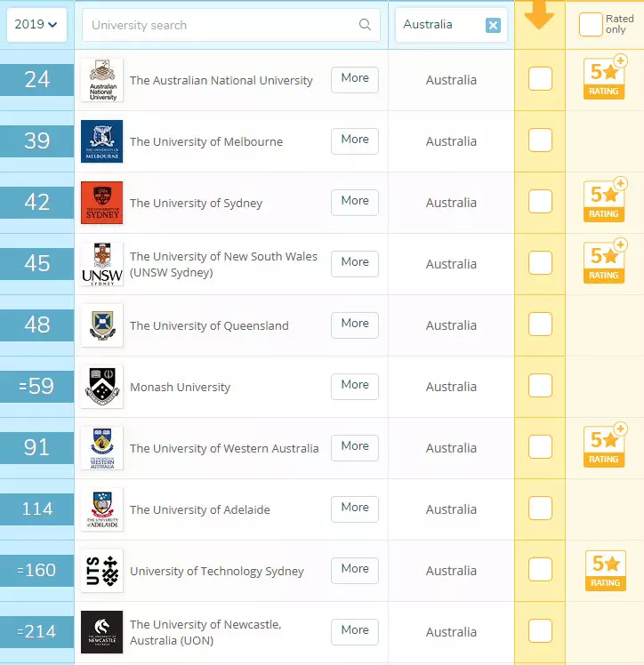Tick compare checkbox for University of Melbourne

coord(540,140)
